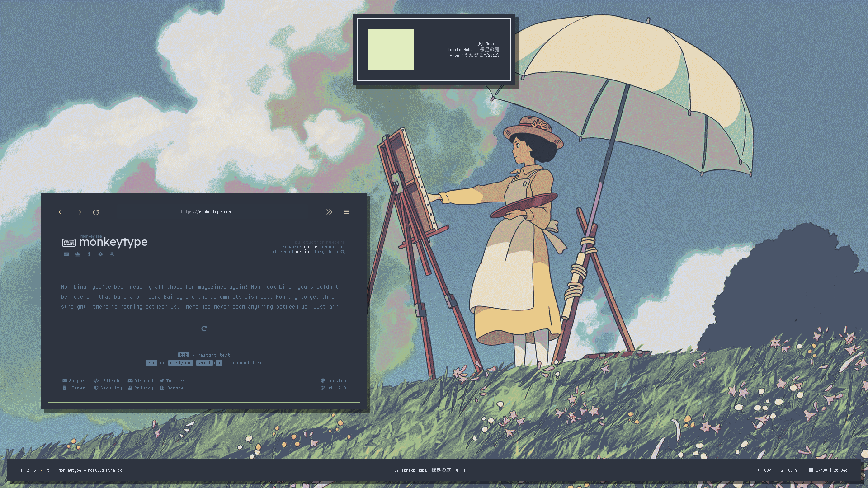Screen dimensions: 868x488
Task: Click the keyboard start-test icon
Action: pos(66,254)
